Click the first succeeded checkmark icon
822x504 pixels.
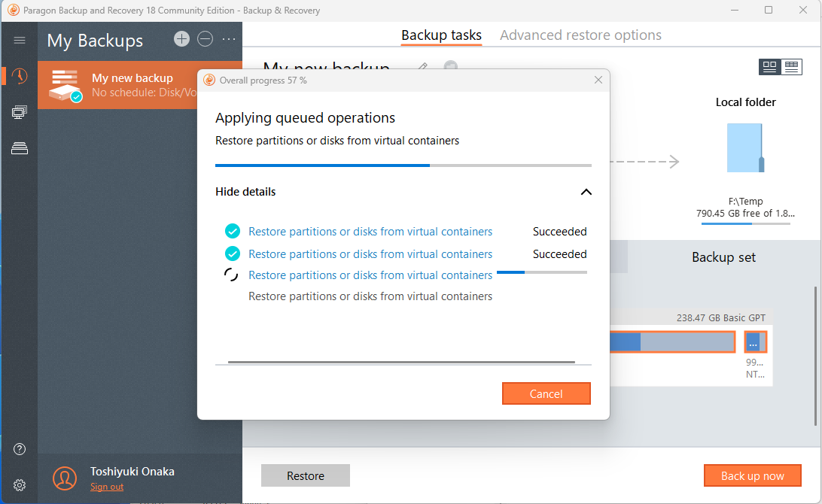[233, 231]
